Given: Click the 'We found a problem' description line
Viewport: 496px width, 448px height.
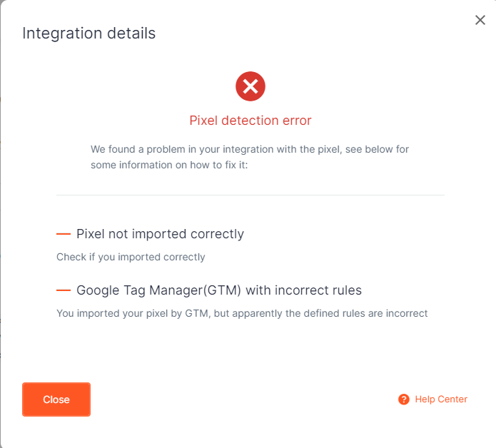Looking at the screenshot, I should [x=250, y=149].
